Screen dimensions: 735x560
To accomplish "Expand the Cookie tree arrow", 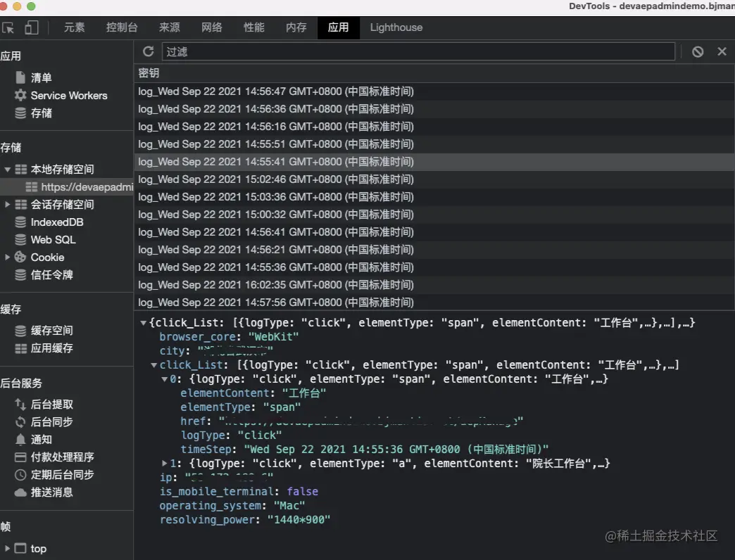I will click(x=8, y=257).
